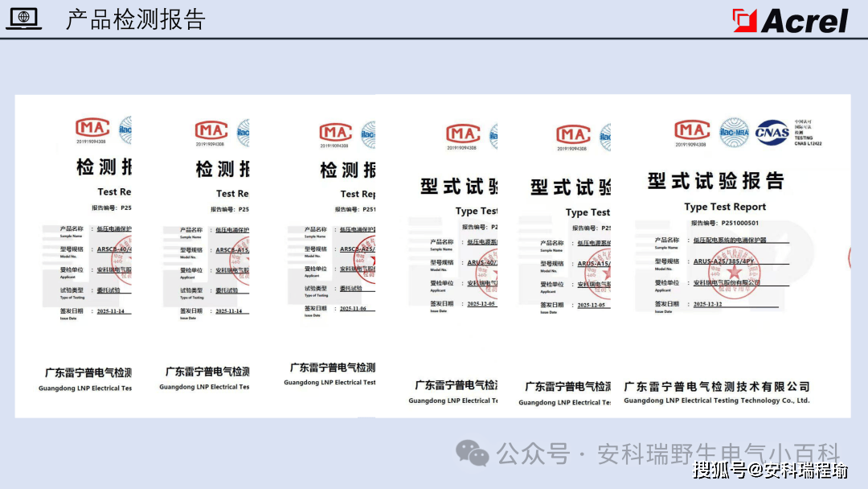
Task: Click the MA mark on the ARUS-40 type test report
Action: click(x=463, y=134)
